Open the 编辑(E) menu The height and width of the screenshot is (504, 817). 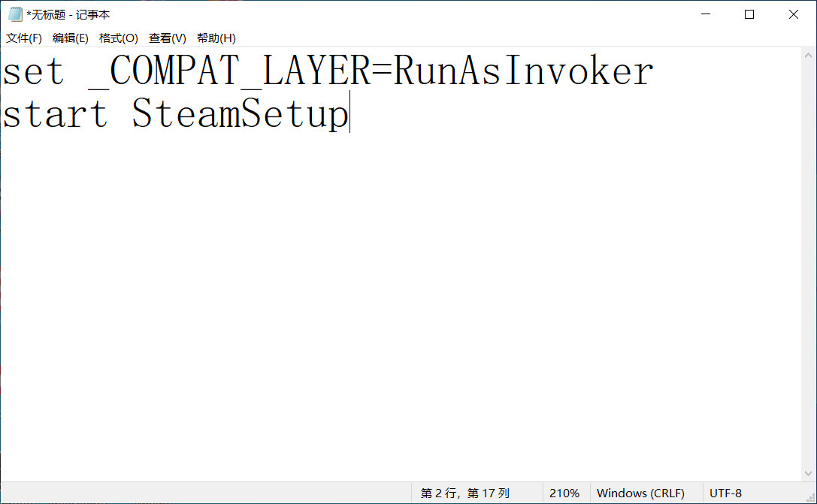pos(71,38)
